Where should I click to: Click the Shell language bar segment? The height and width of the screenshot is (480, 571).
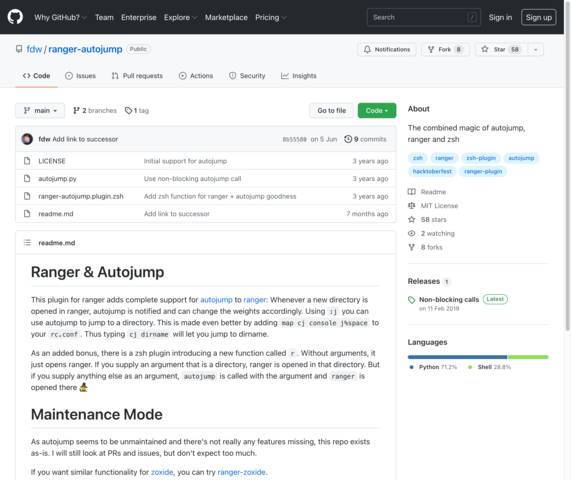coord(528,357)
